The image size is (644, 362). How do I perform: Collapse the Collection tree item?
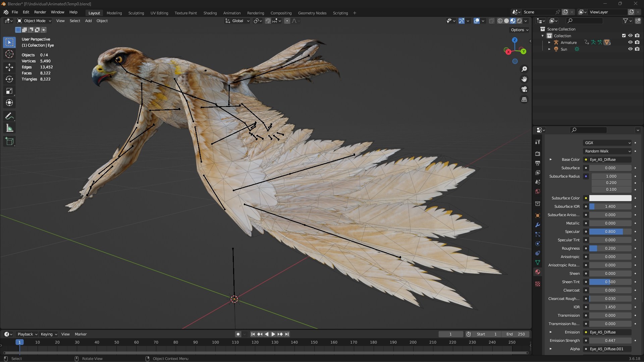(542, 36)
